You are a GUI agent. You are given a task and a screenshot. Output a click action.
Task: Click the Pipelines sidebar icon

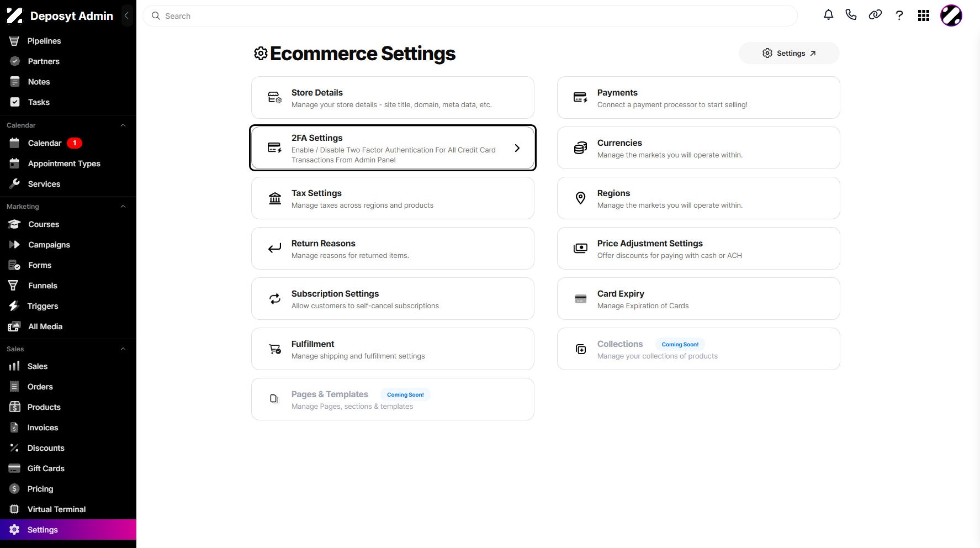pos(14,41)
